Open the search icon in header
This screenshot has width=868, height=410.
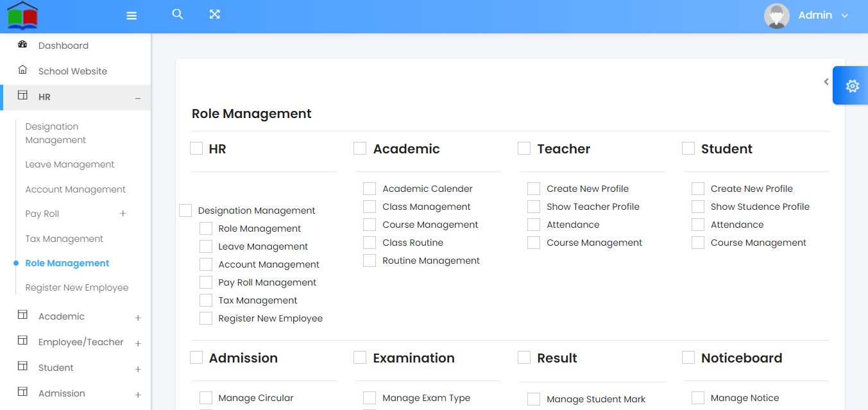pos(178,14)
